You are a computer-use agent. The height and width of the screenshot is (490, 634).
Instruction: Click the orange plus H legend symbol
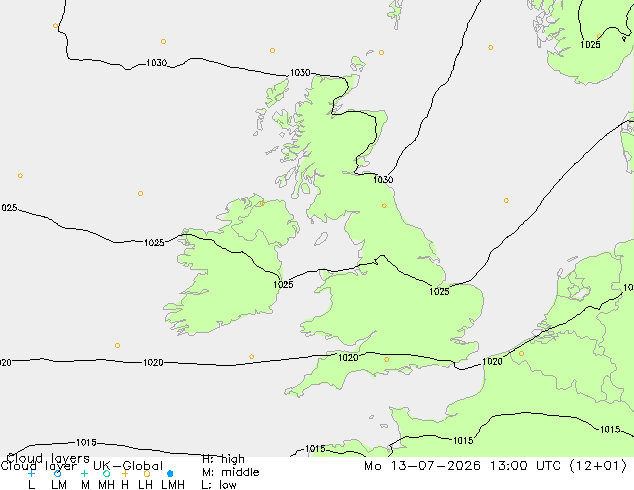pyautogui.click(x=125, y=473)
